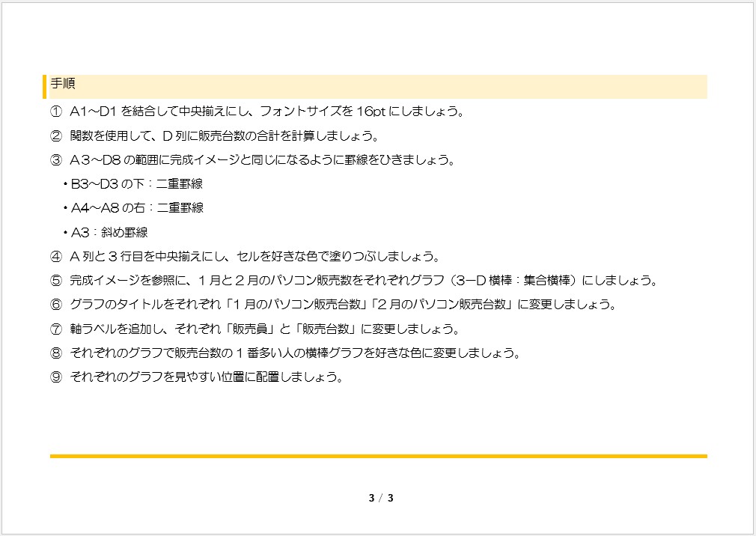Click step ⑧ about 横棒グラフ color change
Image resolution: width=756 pixels, height=536 pixels.
(285, 353)
